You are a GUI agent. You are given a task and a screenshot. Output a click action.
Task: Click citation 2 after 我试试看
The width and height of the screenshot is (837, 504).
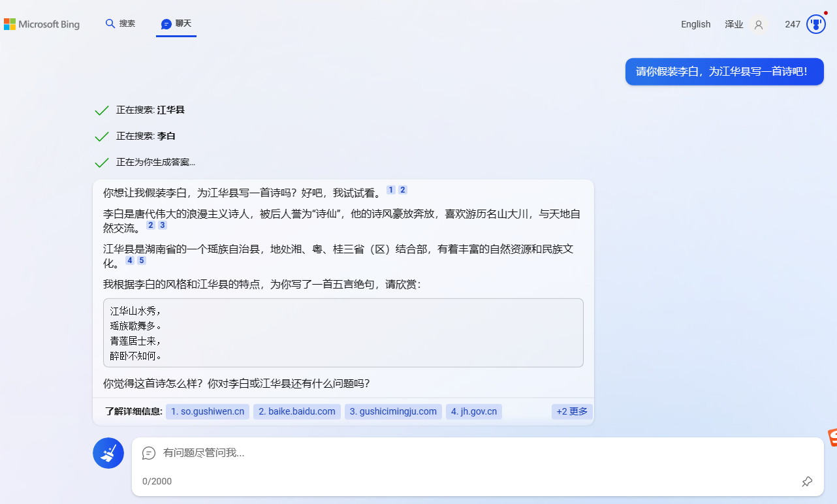click(403, 190)
